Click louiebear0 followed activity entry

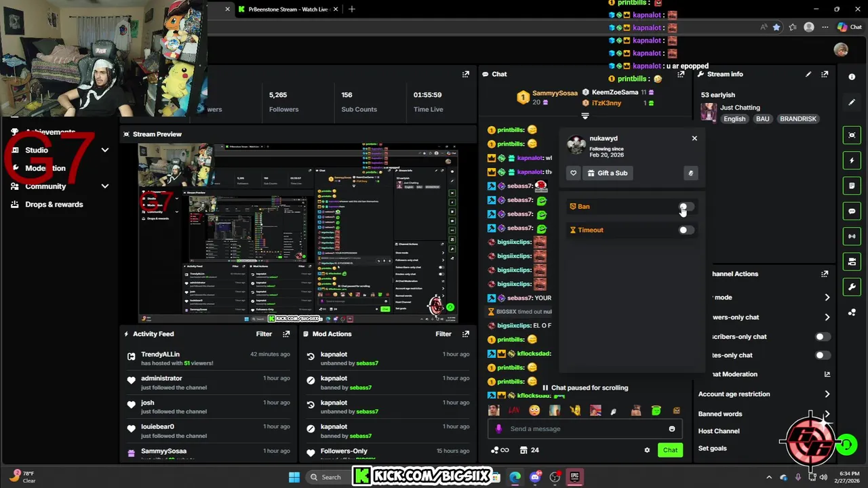[x=209, y=431]
